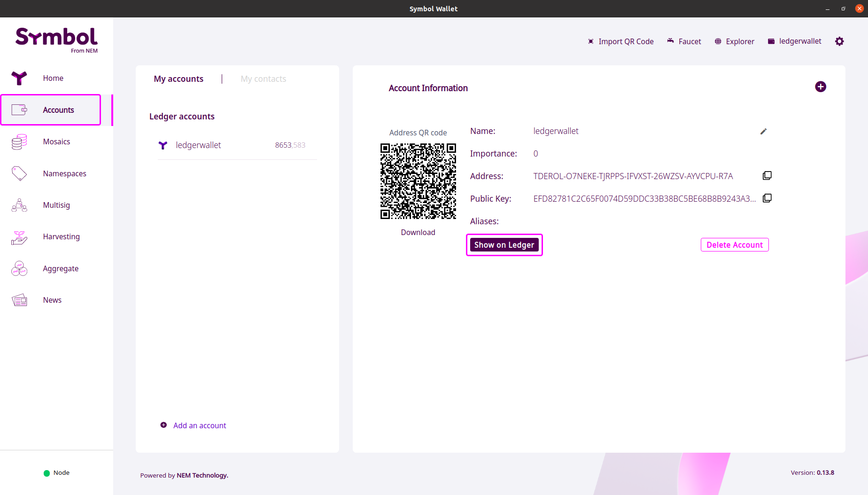Open the Explorer link

(x=740, y=41)
